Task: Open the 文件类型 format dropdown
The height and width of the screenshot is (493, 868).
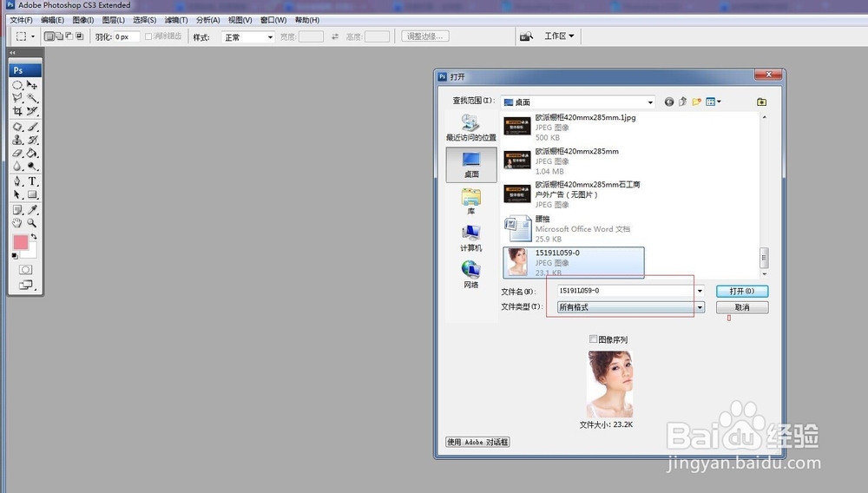Action: (x=631, y=307)
